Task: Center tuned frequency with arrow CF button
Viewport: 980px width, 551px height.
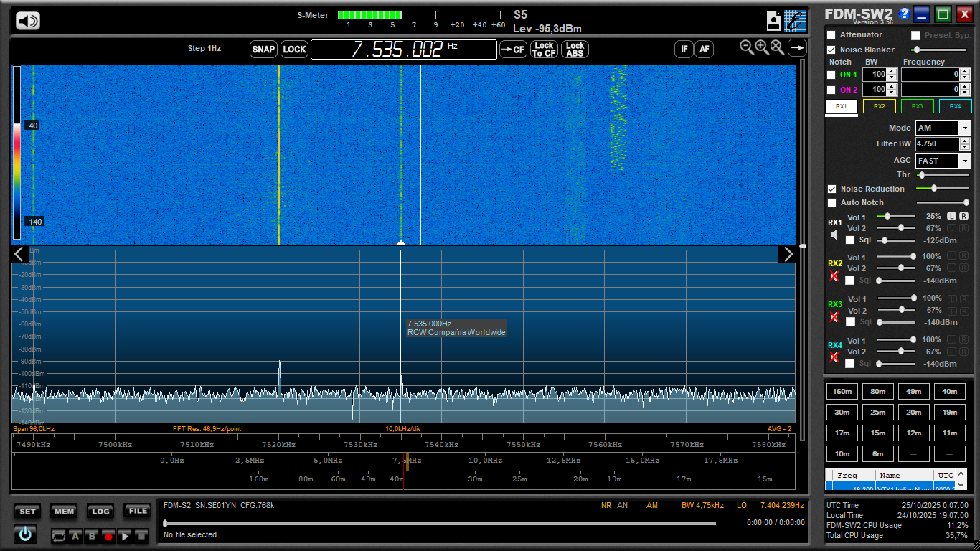Action: click(513, 50)
